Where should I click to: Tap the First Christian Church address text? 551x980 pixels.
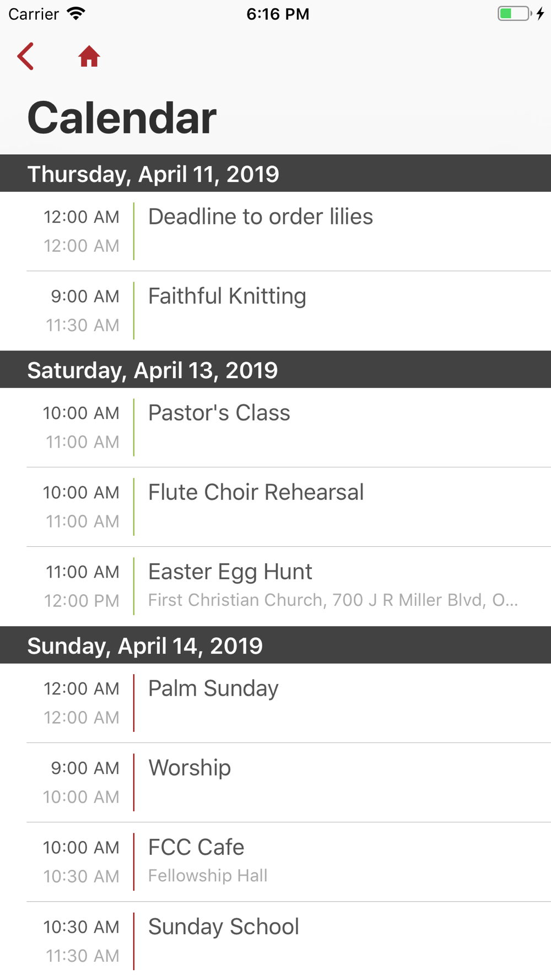point(333,600)
